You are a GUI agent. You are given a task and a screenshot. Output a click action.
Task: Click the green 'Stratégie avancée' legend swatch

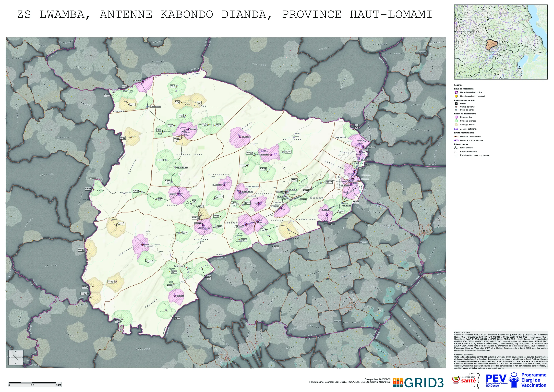click(x=456, y=121)
